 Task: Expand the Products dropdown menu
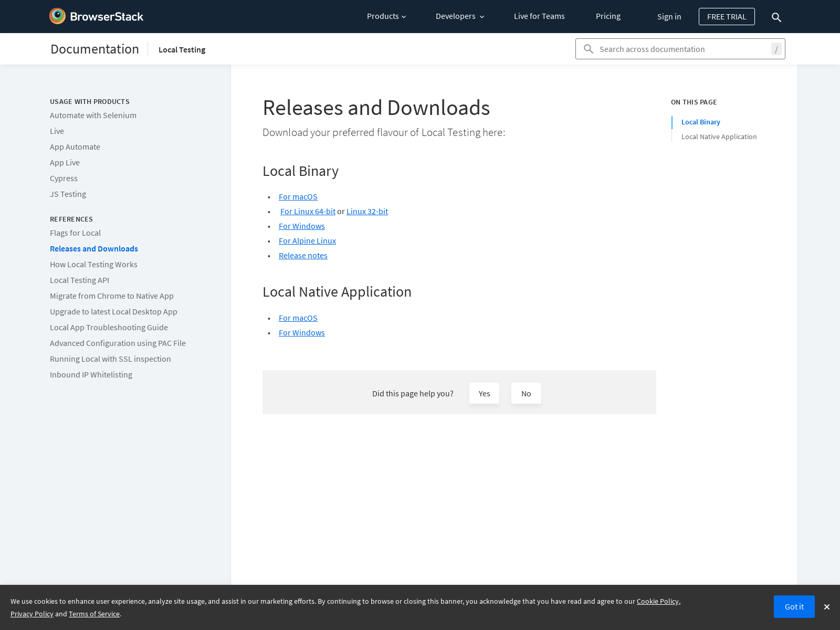click(386, 16)
